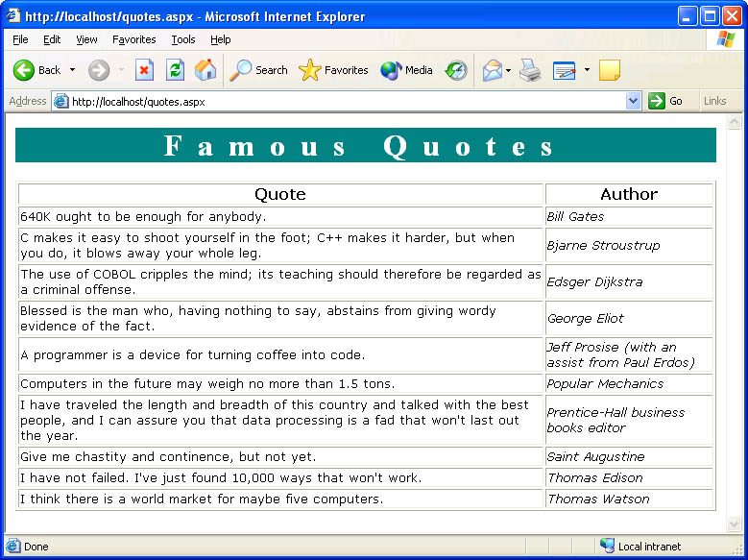Click the '10,000 ways' quote
Viewport: 748px width, 560px height.
(x=221, y=478)
